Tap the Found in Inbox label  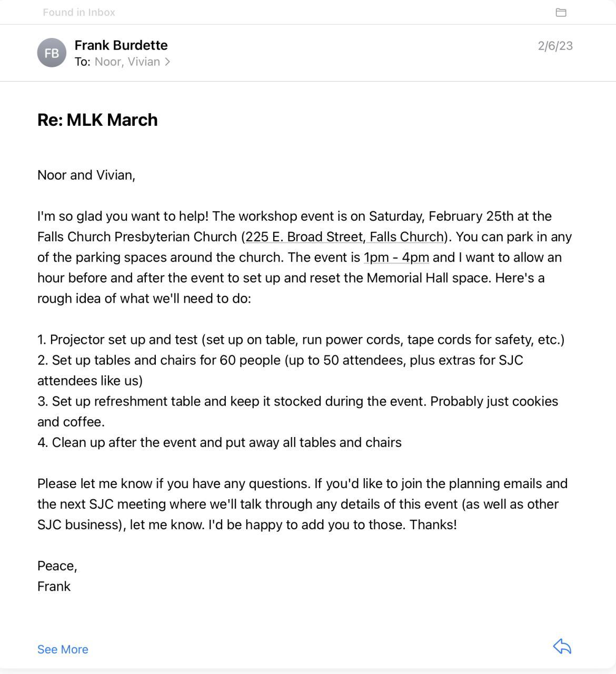click(79, 12)
